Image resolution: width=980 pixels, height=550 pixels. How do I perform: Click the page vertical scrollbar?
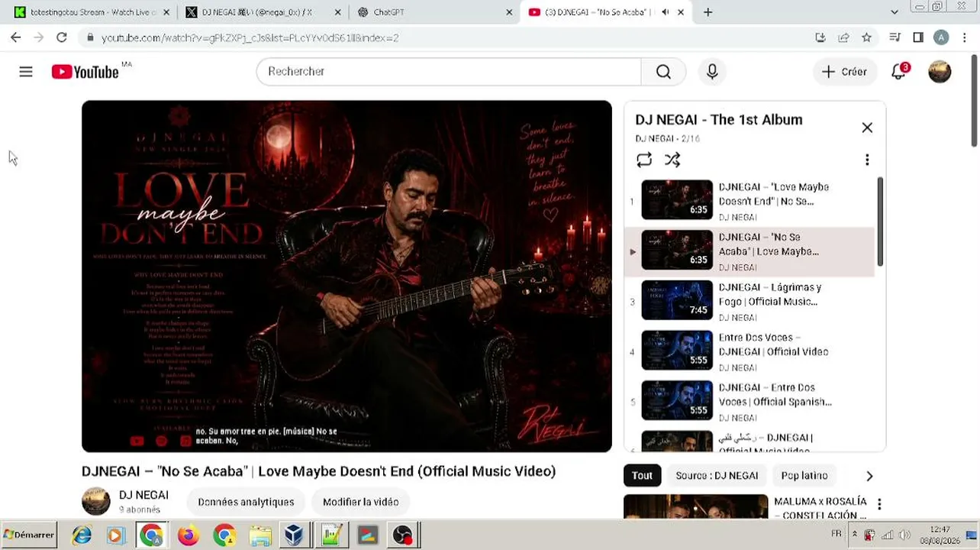point(974,99)
